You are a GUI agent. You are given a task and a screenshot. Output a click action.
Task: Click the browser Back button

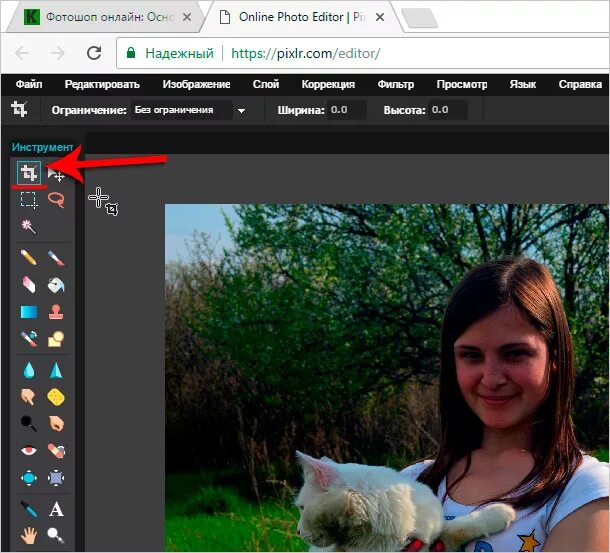click(x=22, y=53)
